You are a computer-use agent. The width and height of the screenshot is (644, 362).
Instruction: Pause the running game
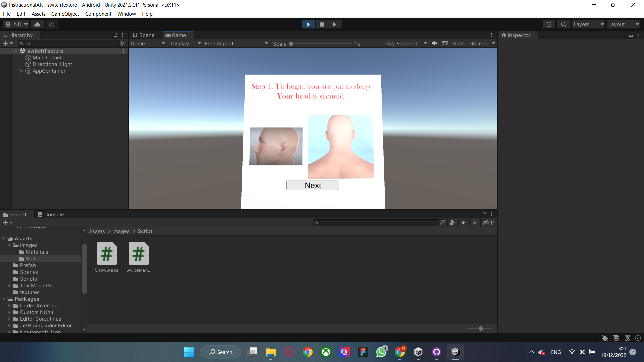click(322, 24)
